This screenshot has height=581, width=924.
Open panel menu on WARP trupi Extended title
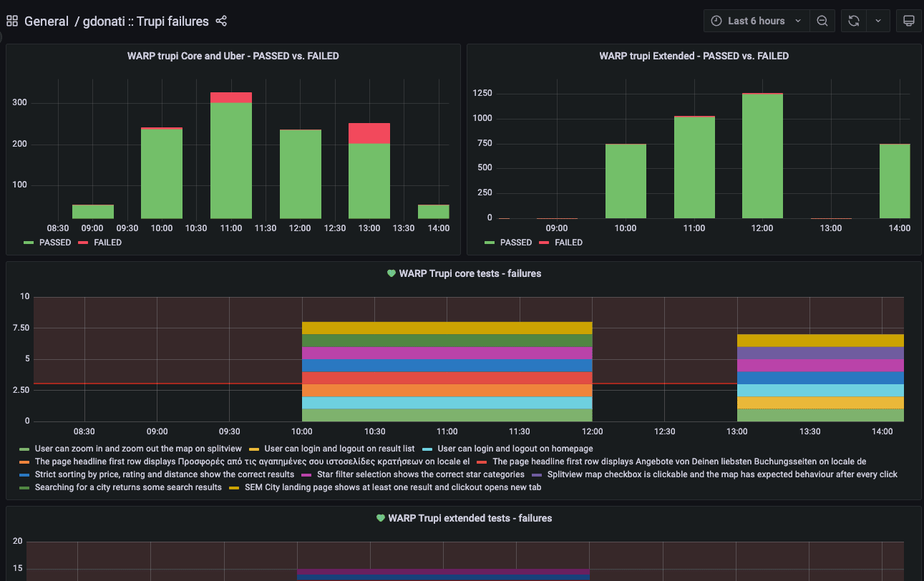694,55
